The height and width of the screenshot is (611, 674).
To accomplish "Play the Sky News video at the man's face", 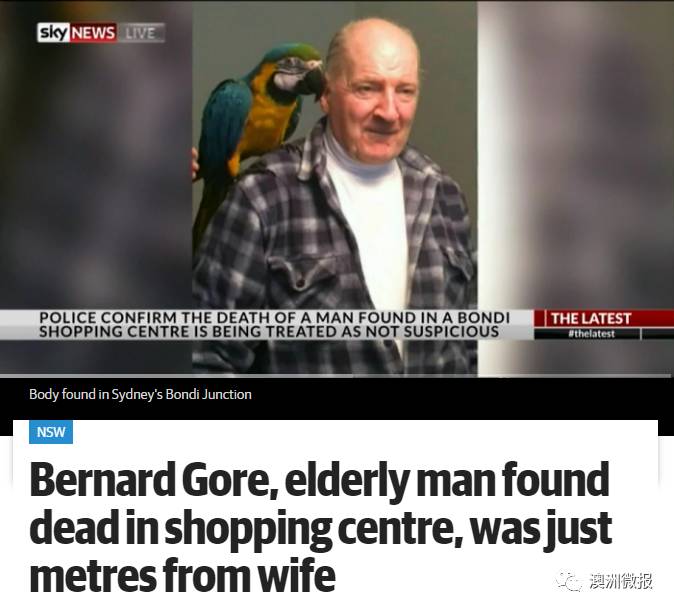I will coord(372,95).
